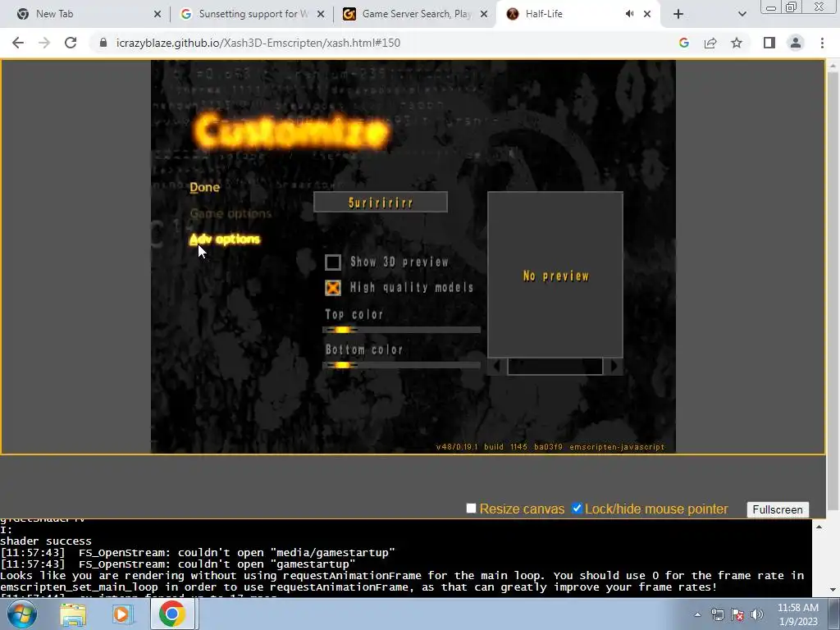Click the Chrome taskbar icon

(x=172, y=614)
